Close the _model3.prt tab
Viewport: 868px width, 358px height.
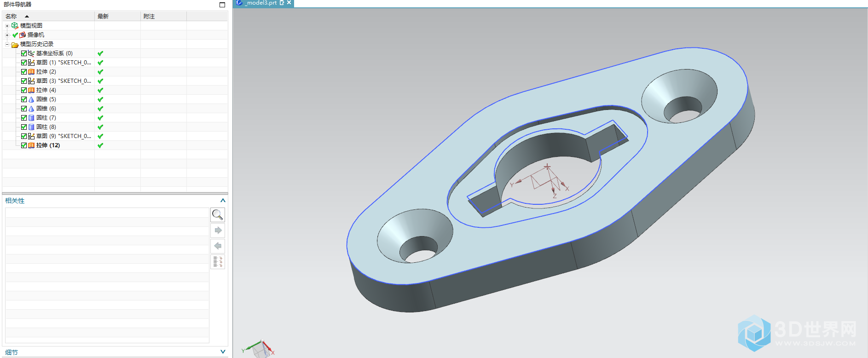(x=289, y=3)
